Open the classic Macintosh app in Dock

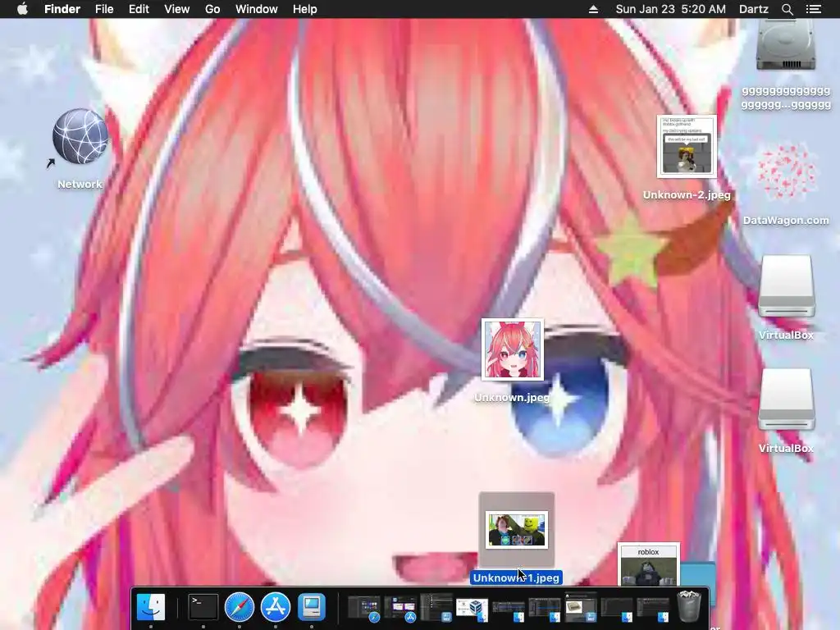click(x=311, y=608)
